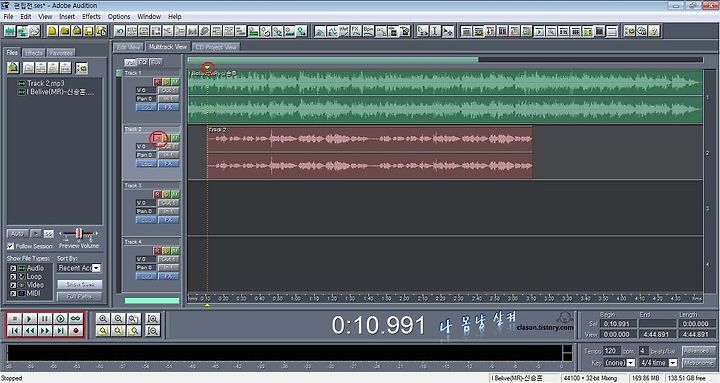Screen dimensions: 720x383
Task: Click Play to End circle button
Action: [60, 318]
